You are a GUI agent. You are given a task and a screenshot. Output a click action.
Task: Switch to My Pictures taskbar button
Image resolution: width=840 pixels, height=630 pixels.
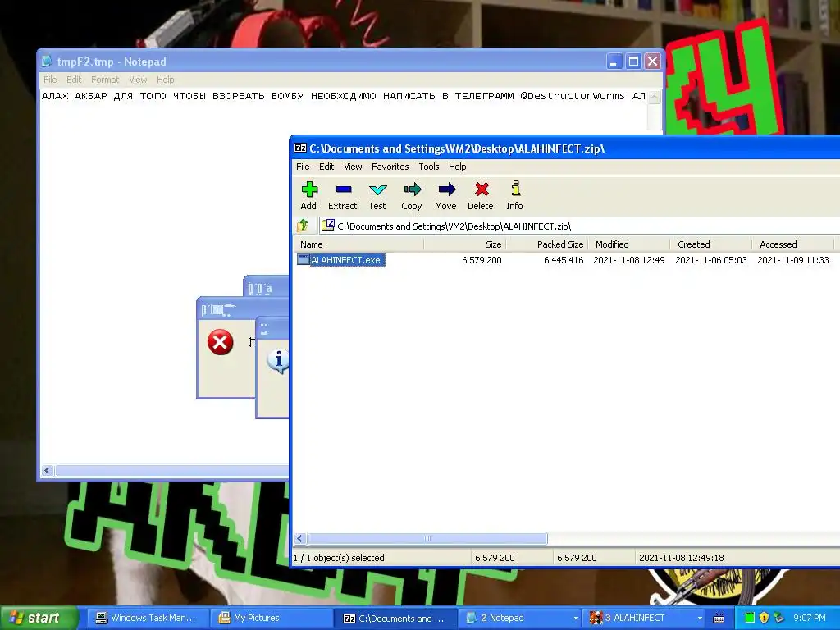[x=271, y=618]
